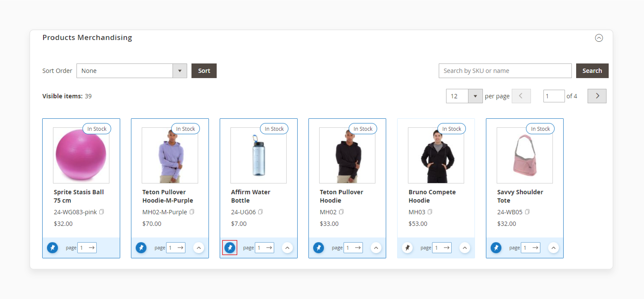Move Affirm Water Bottle to top

point(287,248)
